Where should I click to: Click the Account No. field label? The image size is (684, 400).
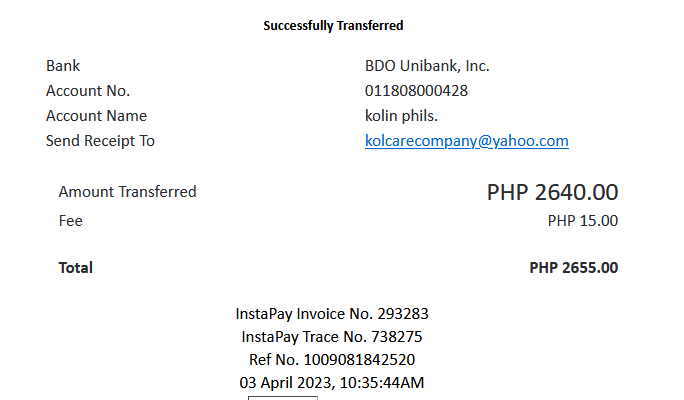88,91
